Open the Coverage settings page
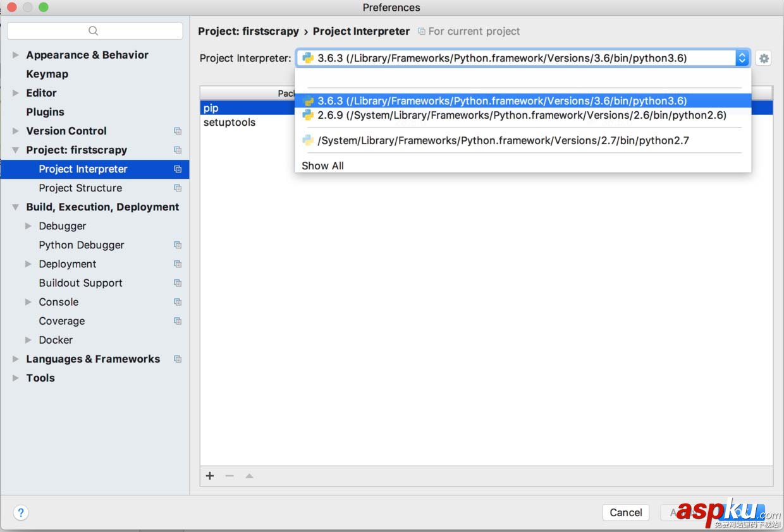This screenshot has width=784, height=532. 61,320
